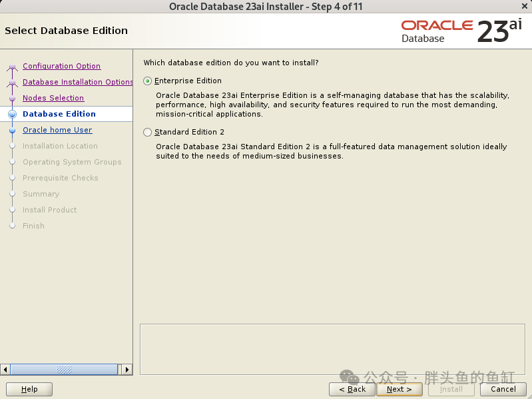
Task: Click the 'Which database edition' question text
Action: click(x=231, y=63)
